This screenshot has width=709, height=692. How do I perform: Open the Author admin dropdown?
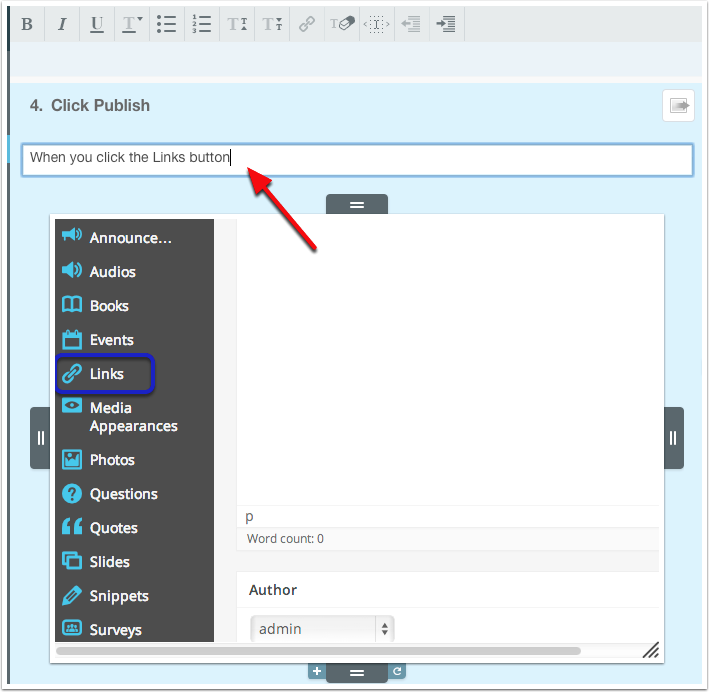[322, 629]
